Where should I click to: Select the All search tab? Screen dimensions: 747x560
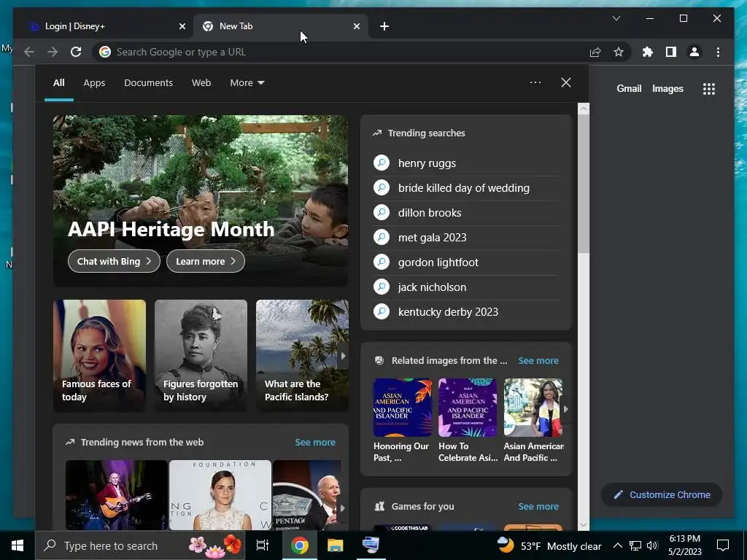pyautogui.click(x=59, y=83)
